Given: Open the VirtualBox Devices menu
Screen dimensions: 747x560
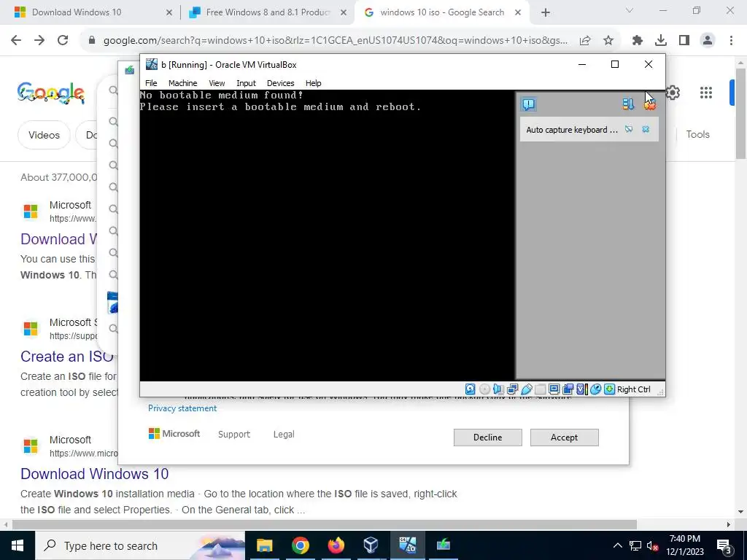Looking at the screenshot, I should click(x=281, y=83).
